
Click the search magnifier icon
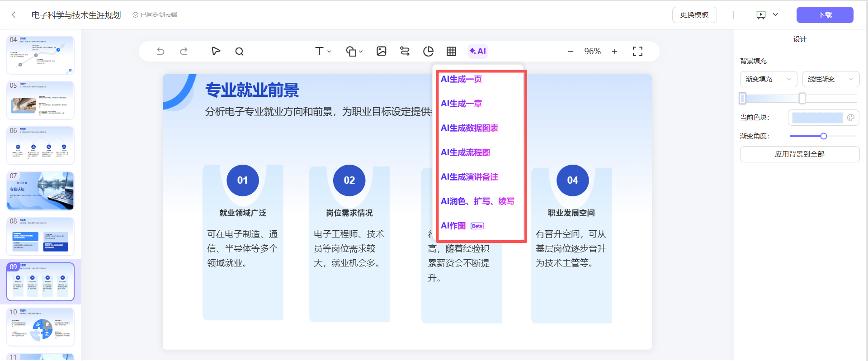point(239,51)
